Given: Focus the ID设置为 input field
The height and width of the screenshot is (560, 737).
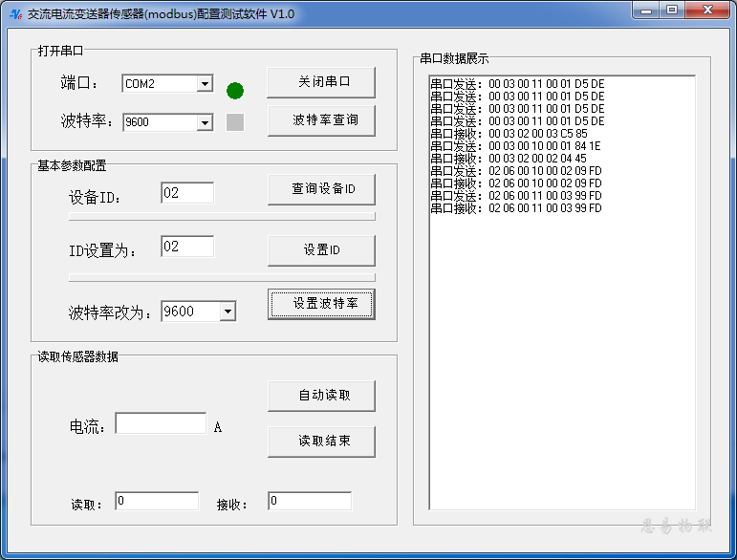Looking at the screenshot, I should coord(187,247).
